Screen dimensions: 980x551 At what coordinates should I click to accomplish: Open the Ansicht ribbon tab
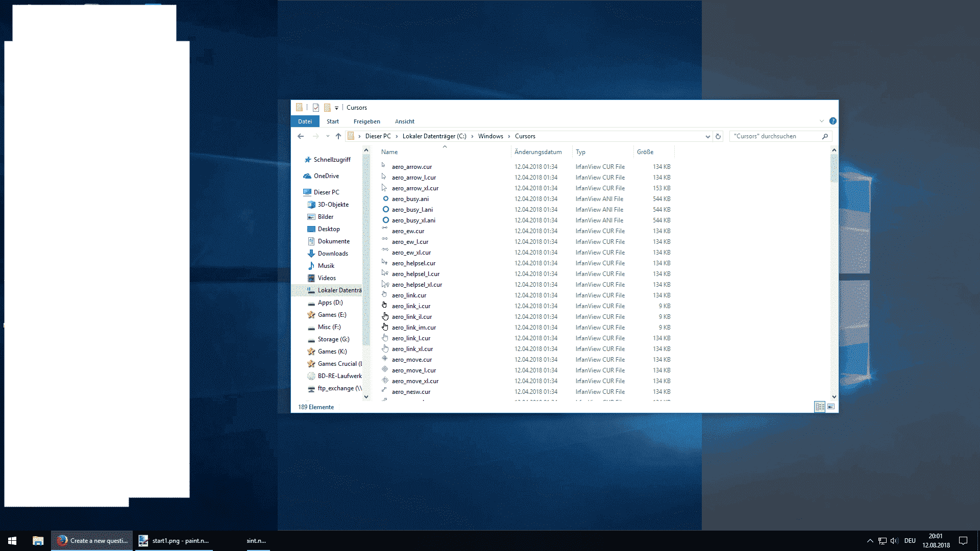[x=404, y=121]
